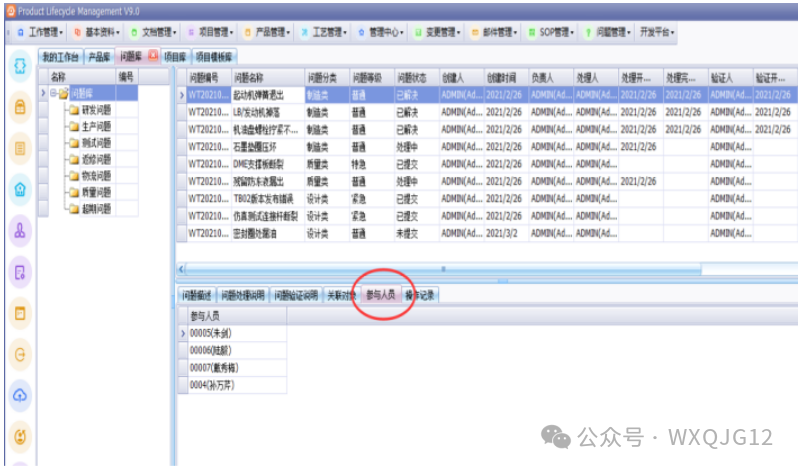Switch to the 产品库 tab

tap(99, 57)
